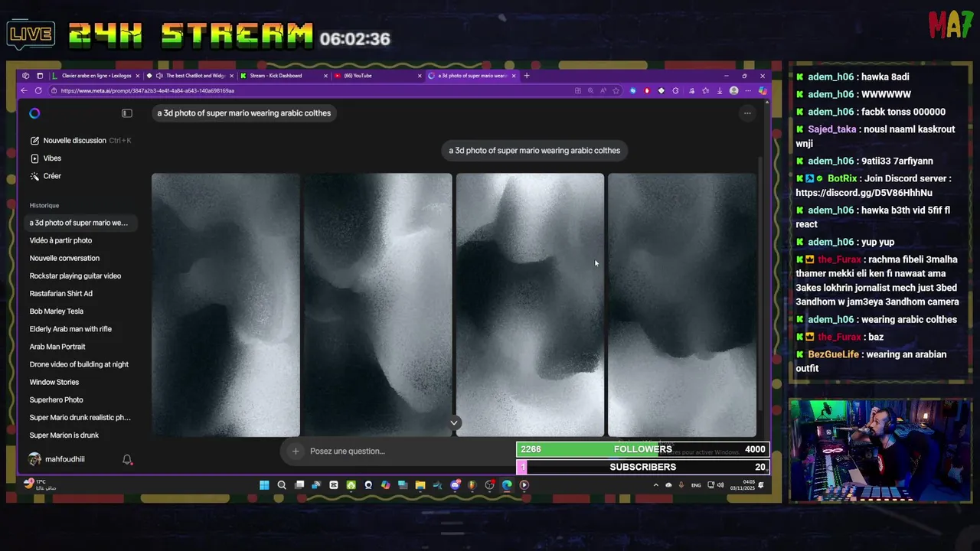Show hidden system tray icons
Image resolution: width=980 pixels, height=551 pixels.
click(655, 485)
